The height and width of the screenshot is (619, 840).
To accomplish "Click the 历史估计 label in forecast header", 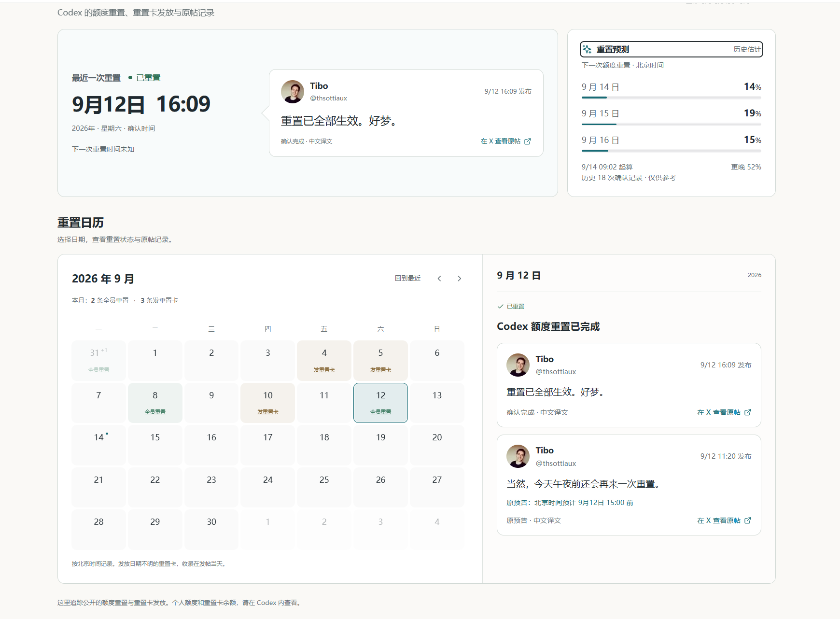I will coord(747,49).
